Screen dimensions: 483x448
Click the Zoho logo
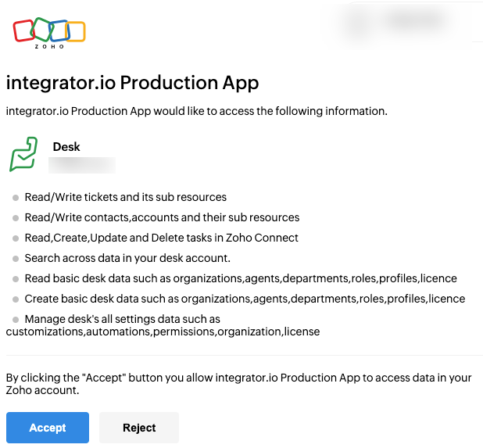[x=49, y=33]
